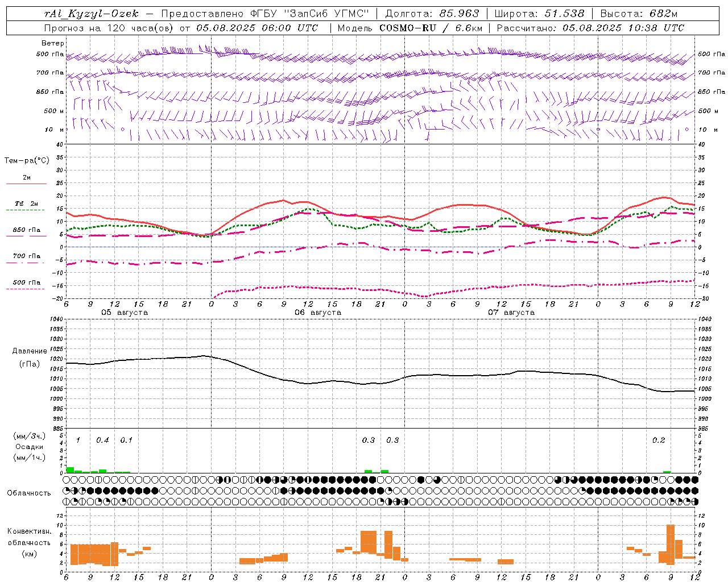Click 'Рассчитано: 05.08.2025 10:38 UTC' timestamp

(x=590, y=28)
